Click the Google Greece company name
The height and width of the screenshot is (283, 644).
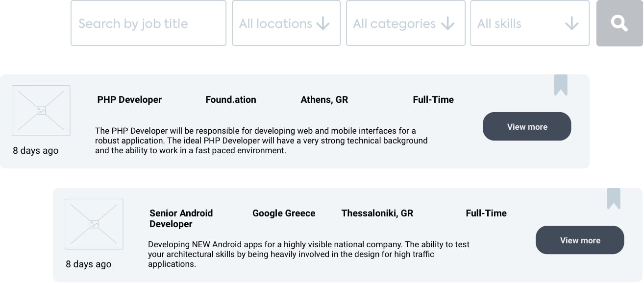[284, 213]
